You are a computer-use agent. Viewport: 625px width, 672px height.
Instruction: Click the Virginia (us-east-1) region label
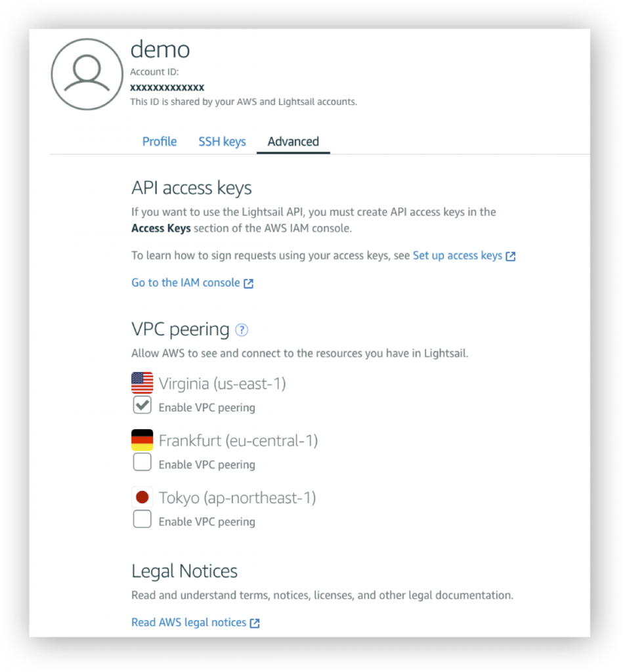click(x=222, y=383)
